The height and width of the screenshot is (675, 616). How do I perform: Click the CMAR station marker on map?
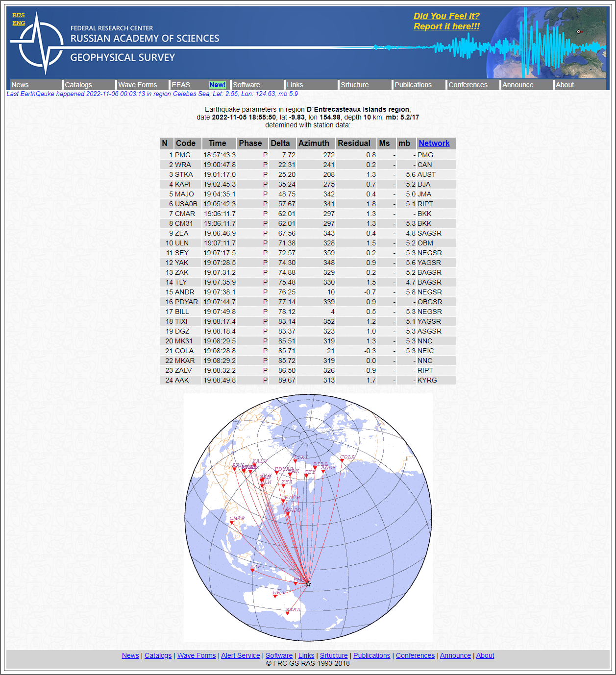pos(232,522)
